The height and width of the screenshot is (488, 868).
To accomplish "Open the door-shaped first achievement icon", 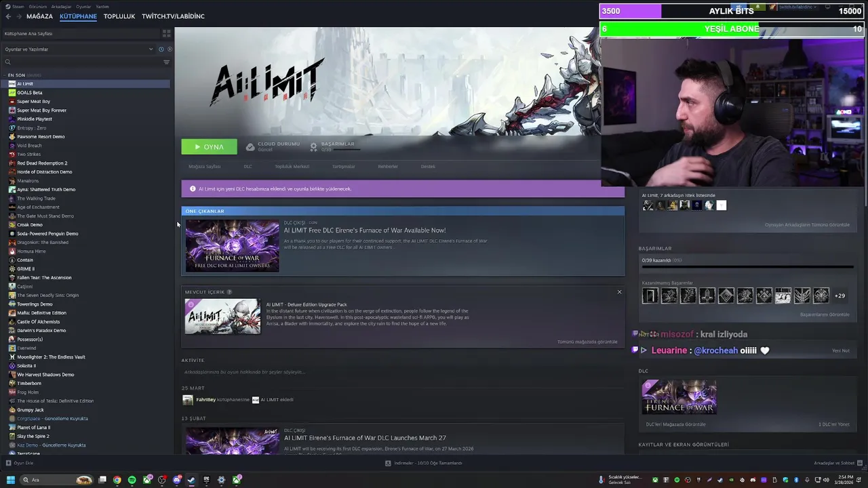I will tap(650, 296).
